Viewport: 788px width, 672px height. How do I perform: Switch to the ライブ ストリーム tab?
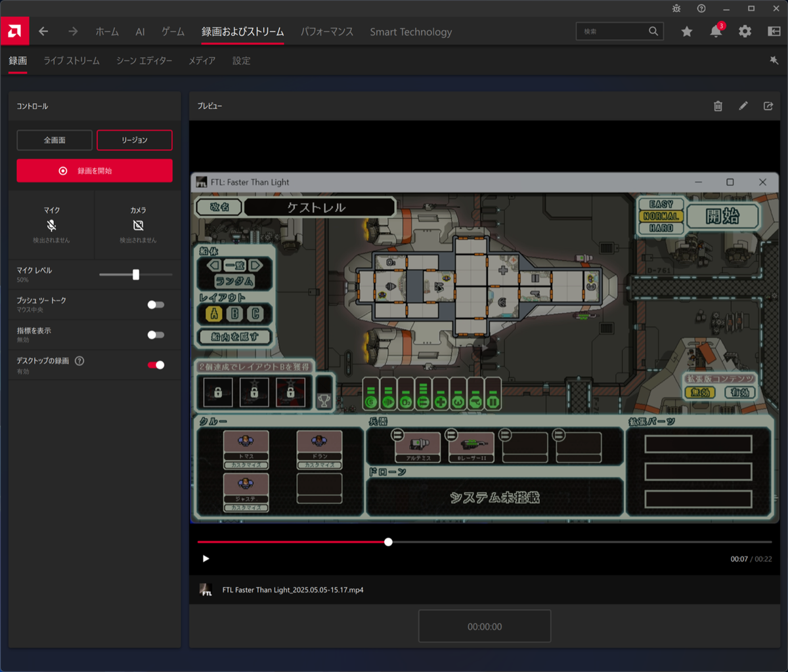[x=72, y=60]
